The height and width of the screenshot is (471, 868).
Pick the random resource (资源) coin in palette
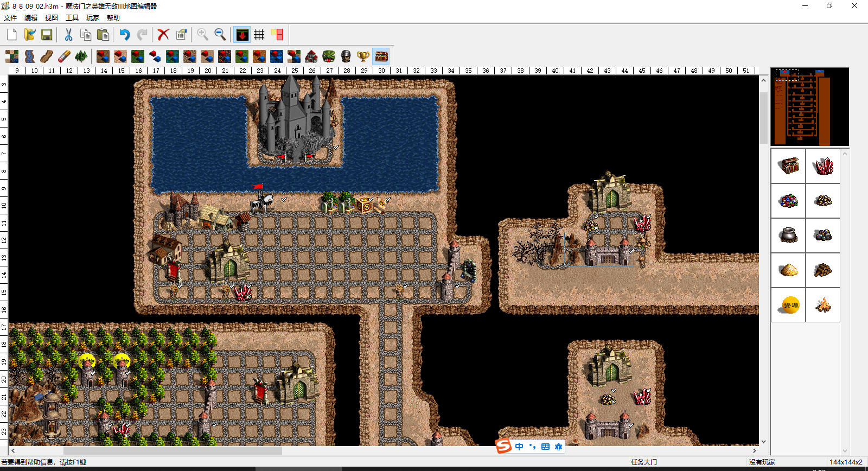pyautogui.click(x=789, y=305)
